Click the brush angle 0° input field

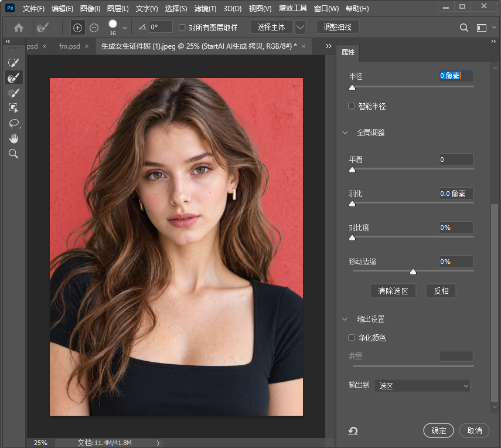pos(161,27)
